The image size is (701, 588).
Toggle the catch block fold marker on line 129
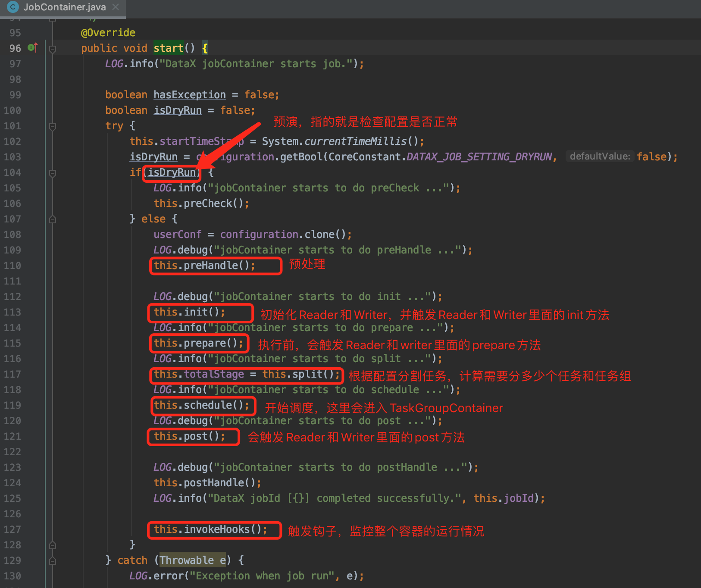[53, 561]
